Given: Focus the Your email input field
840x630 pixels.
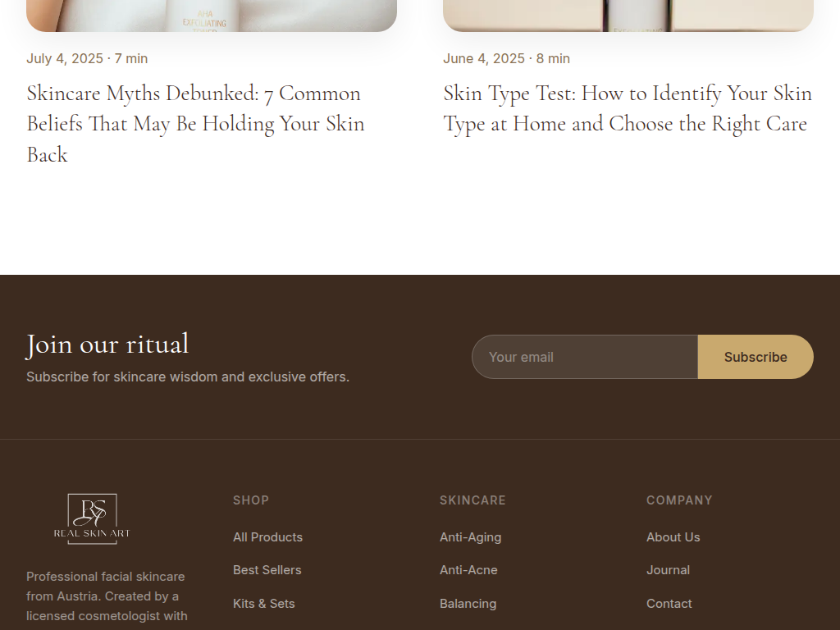Looking at the screenshot, I should (585, 357).
